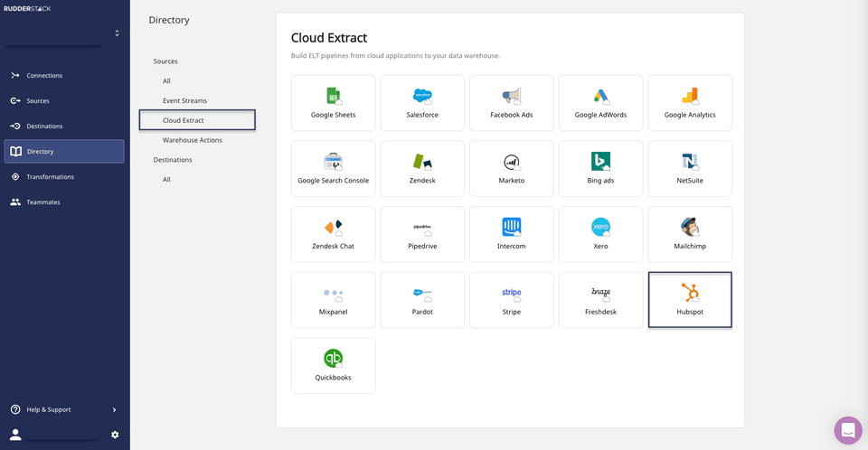Go to Connections in the sidebar
Image resolution: width=868 pixels, height=450 pixels.
[x=44, y=76]
